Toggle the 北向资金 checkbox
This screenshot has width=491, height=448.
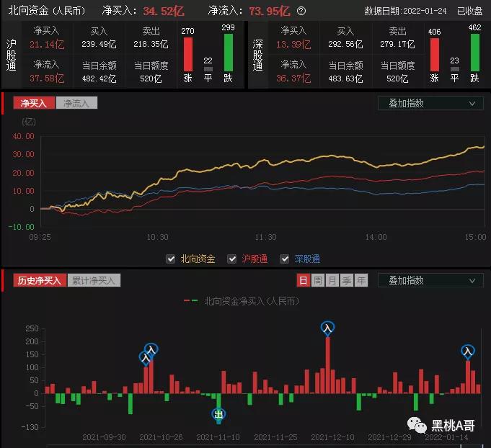click(171, 259)
